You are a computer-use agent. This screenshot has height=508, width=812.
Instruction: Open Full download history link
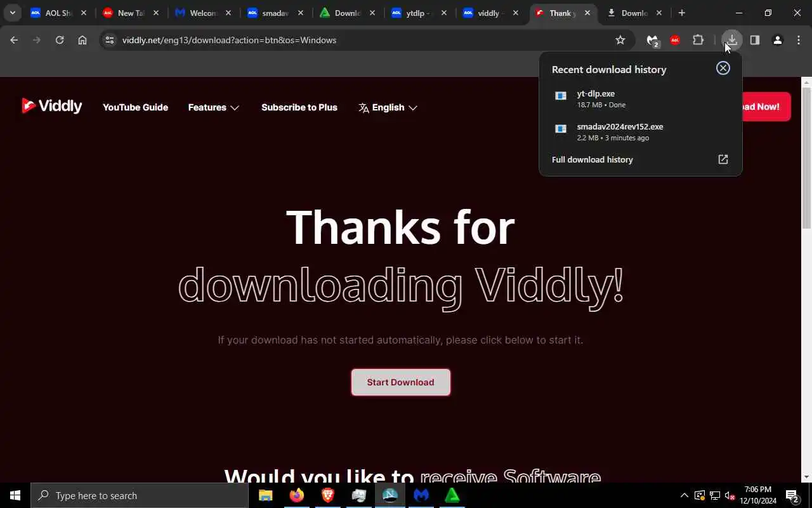[x=593, y=159]
